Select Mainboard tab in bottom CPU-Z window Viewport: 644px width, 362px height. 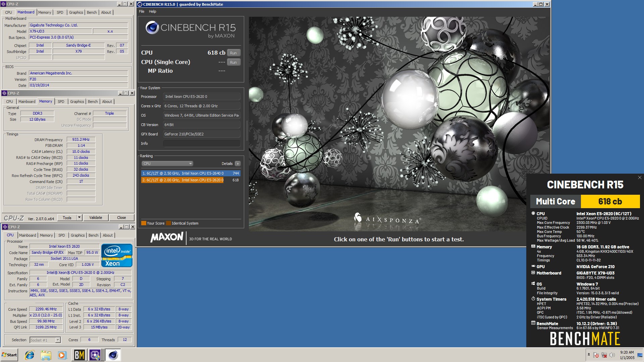28,235
